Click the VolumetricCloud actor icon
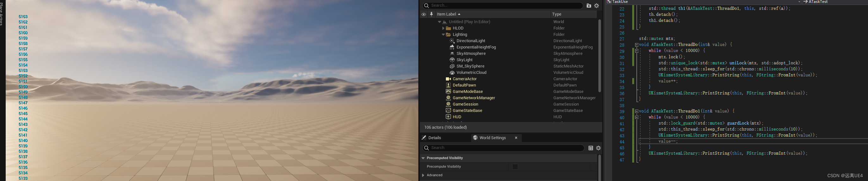Image resolution: width=868 pixels, height=181 pixels. 452,73
